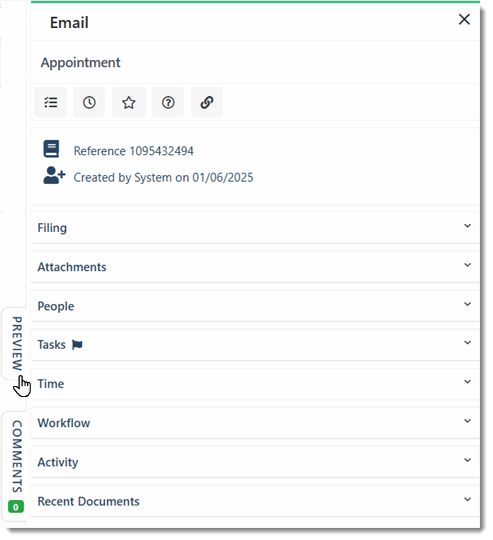Click Created by System on 01/06/2025
Screen dimensions: 493x540
163,178
